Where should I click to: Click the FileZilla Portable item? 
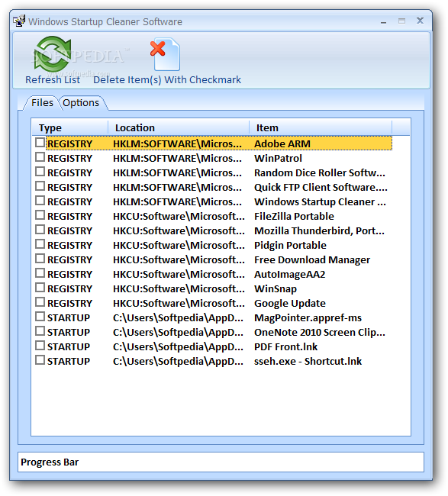tap(295, 217)
